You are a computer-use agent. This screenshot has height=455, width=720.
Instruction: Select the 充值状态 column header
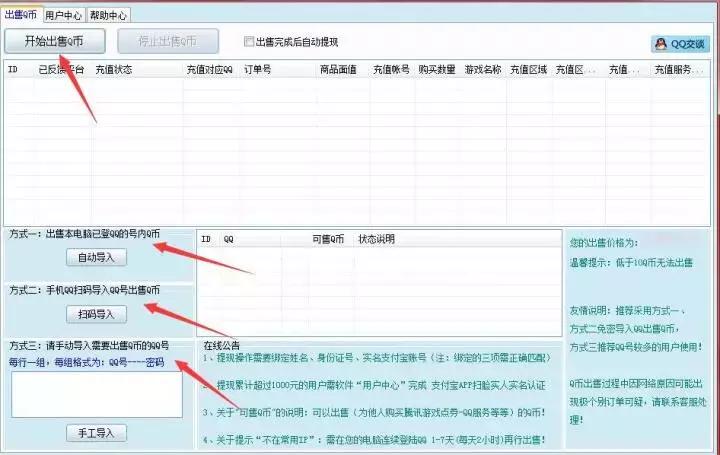point(114,70)
